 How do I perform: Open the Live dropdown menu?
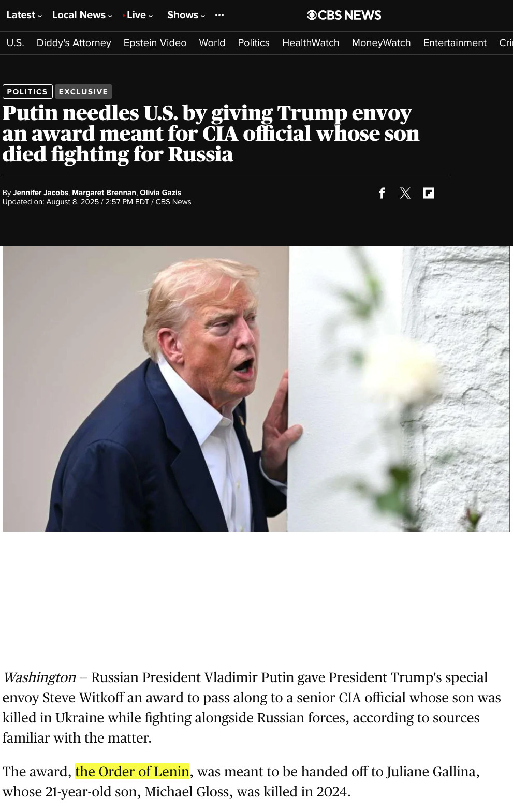[138, 15]
